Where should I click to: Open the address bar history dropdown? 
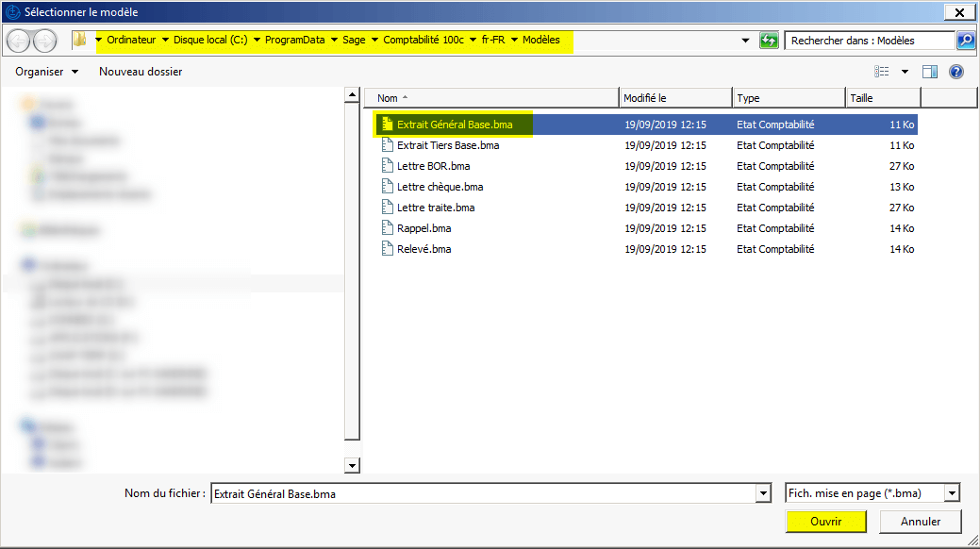pyautogui.click(x=746, y=41)
